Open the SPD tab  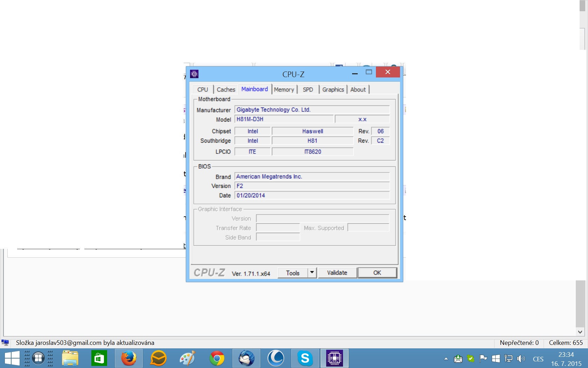tap(308, 90)
